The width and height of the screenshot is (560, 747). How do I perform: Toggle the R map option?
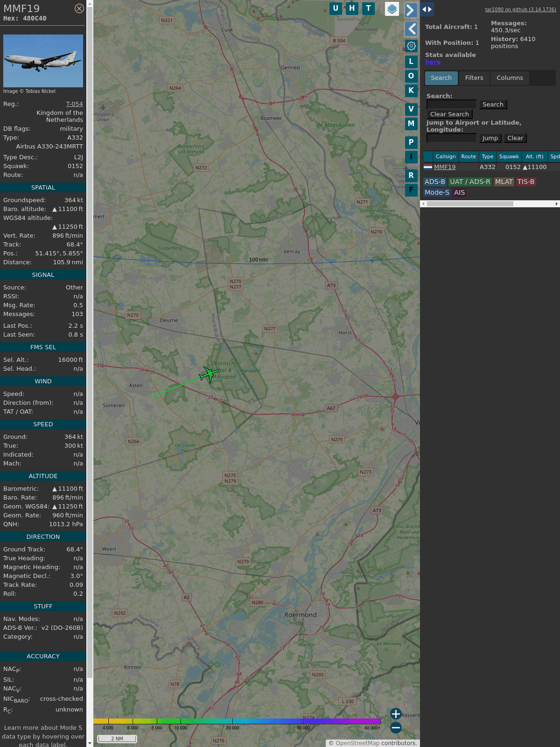pyautogui.click(x=411, y=176)
